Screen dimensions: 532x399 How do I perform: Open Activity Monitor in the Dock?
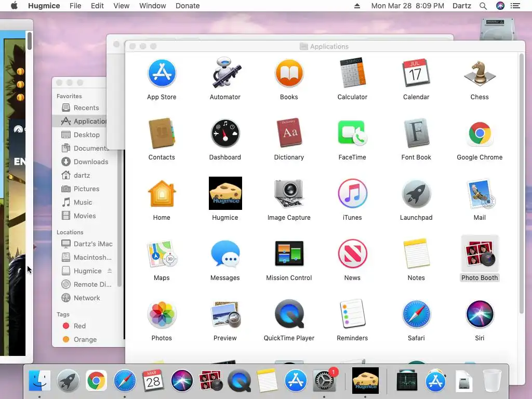point(407,381)
